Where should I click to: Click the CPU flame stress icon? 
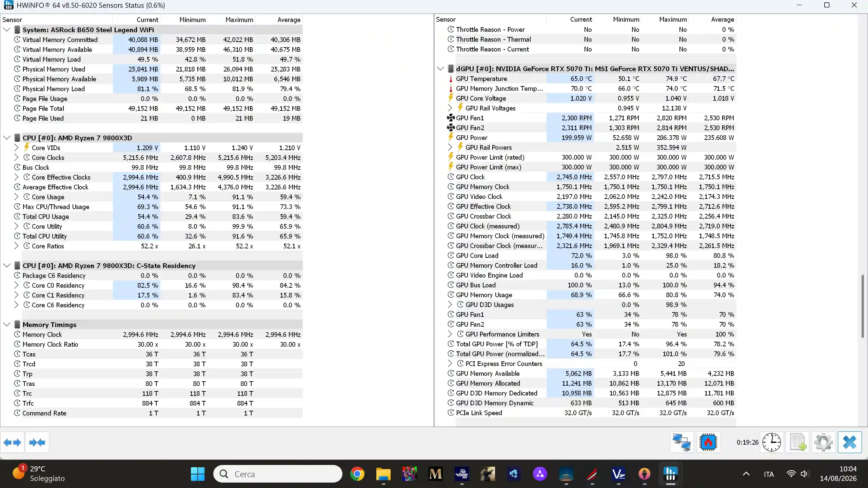pyautogui.click(x=708, y=442)
